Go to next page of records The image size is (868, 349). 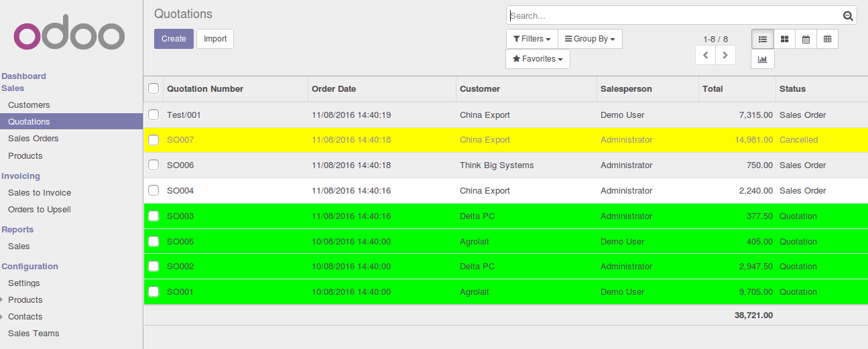725,55
